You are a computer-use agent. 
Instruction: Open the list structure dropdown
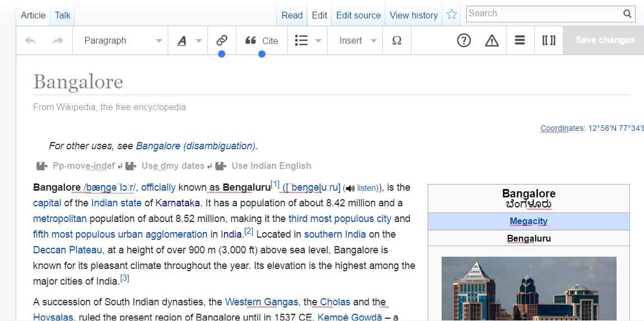(308, 40)
